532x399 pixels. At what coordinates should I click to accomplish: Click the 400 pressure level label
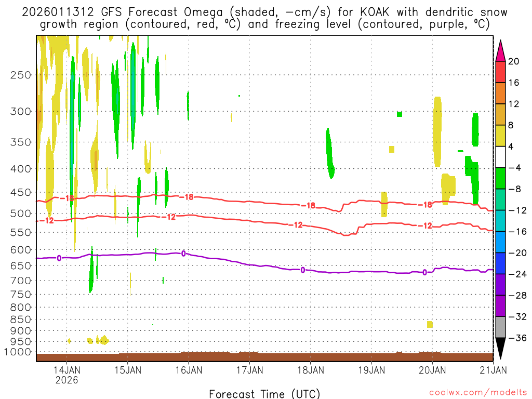coord(21,169)
